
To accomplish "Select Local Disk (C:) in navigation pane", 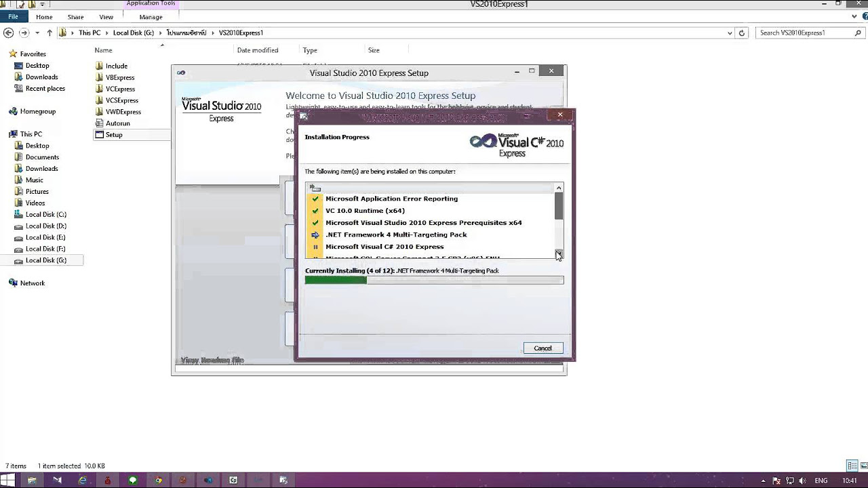I will tap(45, 214).
